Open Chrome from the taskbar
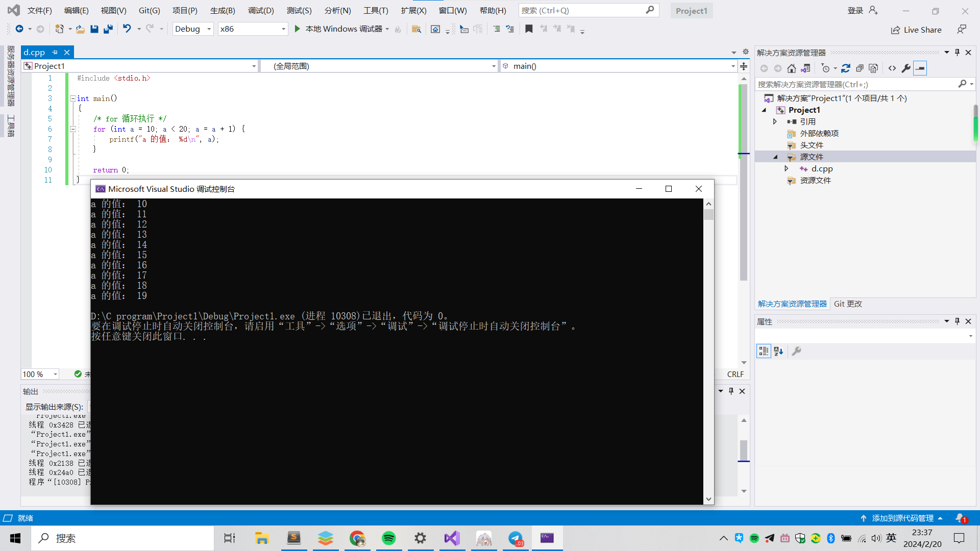The height and width of the screenshot is (551, 980). pyautogui.click(x=357, y=538)
